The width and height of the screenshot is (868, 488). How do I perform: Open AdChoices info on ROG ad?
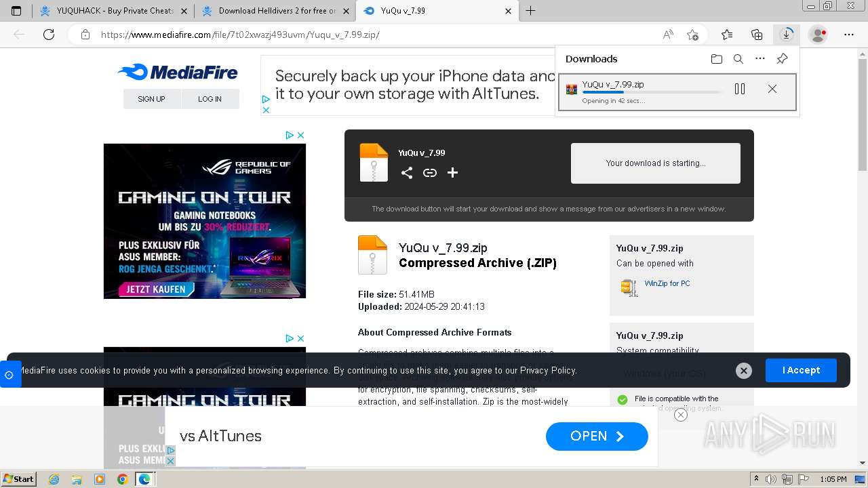click(x=290, y=136)
